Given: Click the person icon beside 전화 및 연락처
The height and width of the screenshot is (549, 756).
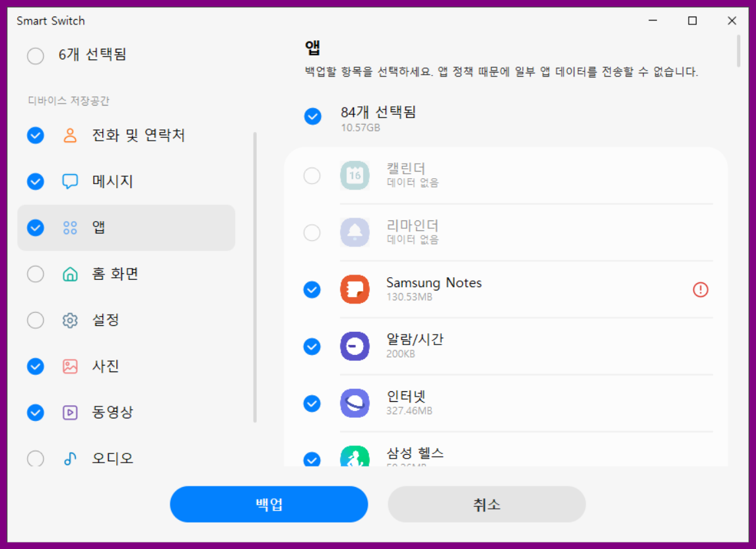Looking at the screenshot, I should pos(70,135).
